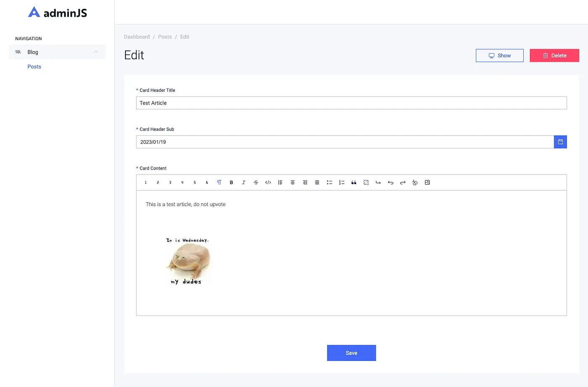Viewport: 588px width, 387px height.
Task: Click the red Delete button
Action: coord(554,55)
